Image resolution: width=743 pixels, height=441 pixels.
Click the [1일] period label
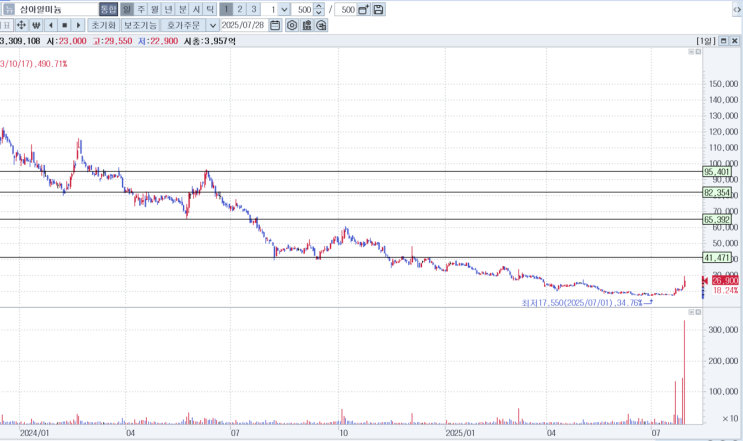tap(706, 41)
